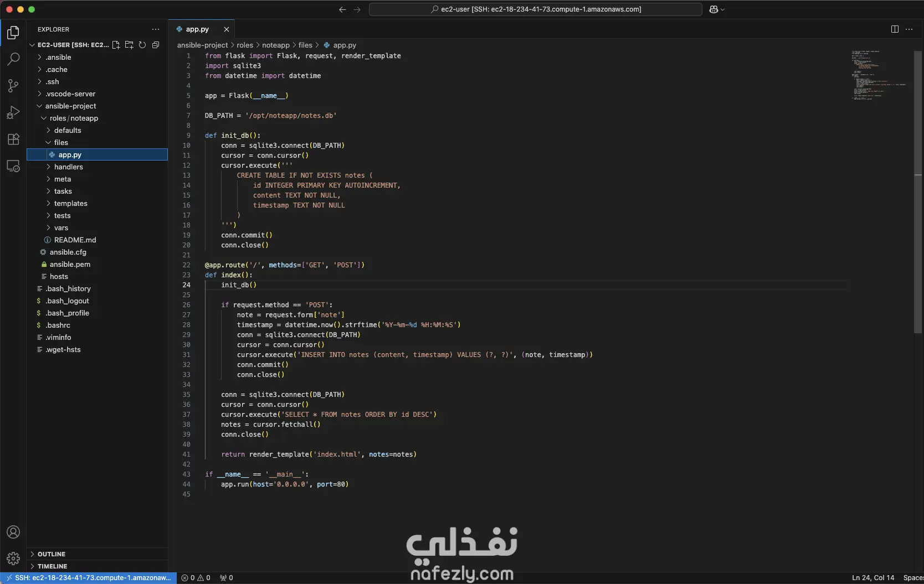This screenshot has height=584, width=924.
Task: Open the errors and warnings indicator
Action: click(x=196, y=577)
